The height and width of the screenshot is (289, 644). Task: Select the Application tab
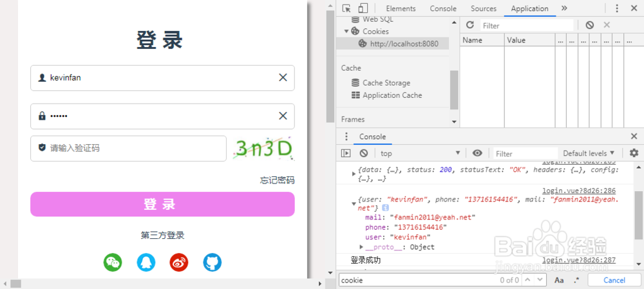click(x=529, y=8)
